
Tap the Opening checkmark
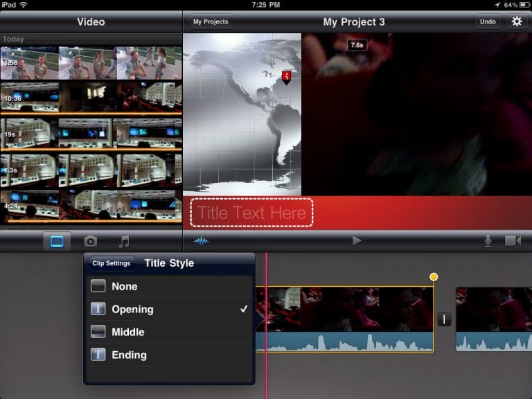tap(244, 309)
